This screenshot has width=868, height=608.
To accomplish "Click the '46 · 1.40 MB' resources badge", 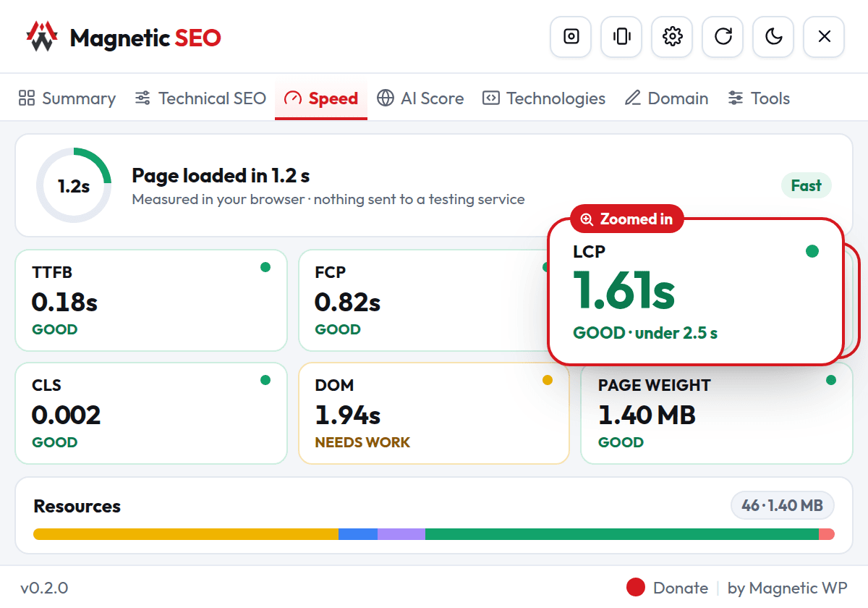I will pos(783,506).
